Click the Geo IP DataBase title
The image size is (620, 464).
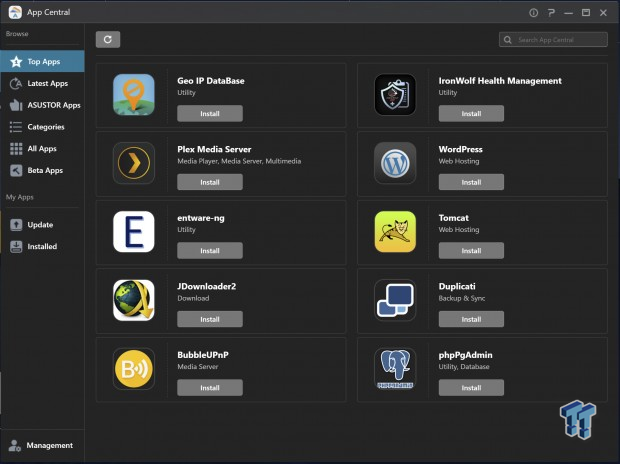[x=211, y=81]
